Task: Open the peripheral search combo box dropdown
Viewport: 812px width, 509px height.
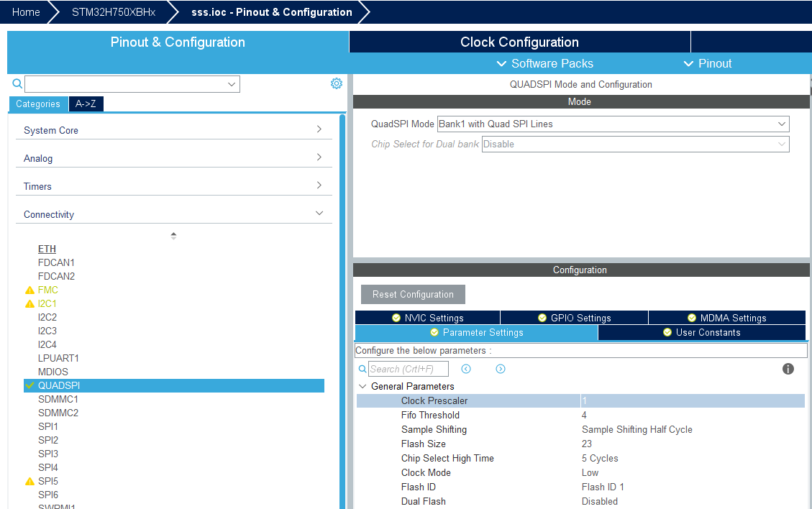Action: (x=232, y=84)
